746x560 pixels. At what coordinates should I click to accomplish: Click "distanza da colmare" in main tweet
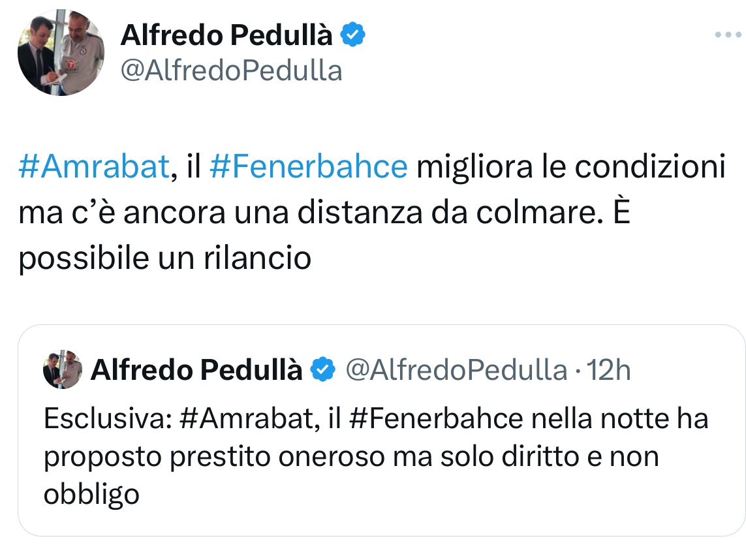tap(465, 213)
